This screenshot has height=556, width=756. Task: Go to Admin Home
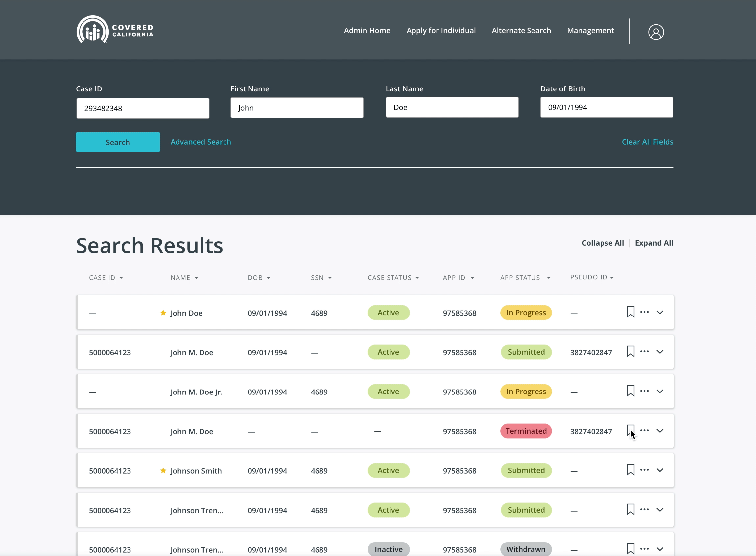(x=367, y=30)
